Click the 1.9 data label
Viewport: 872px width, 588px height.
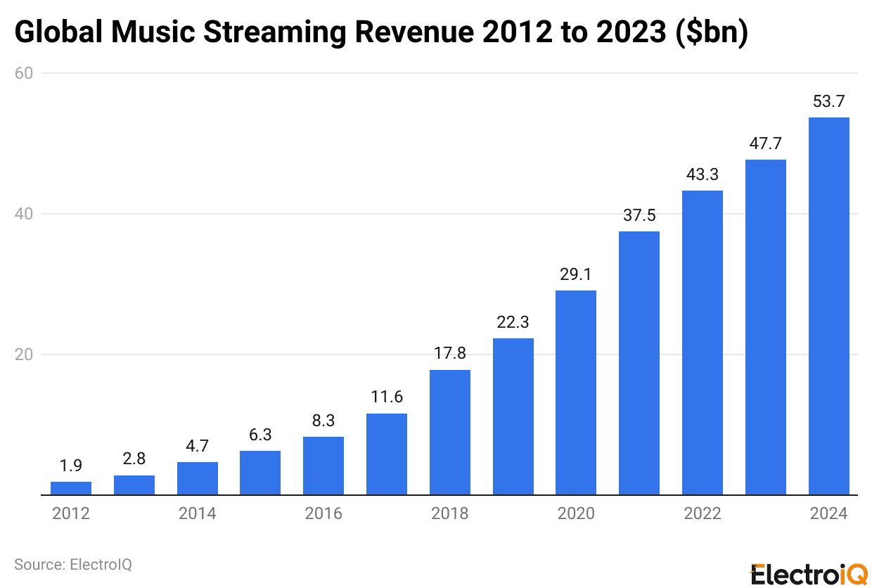[x=70, y=465]
